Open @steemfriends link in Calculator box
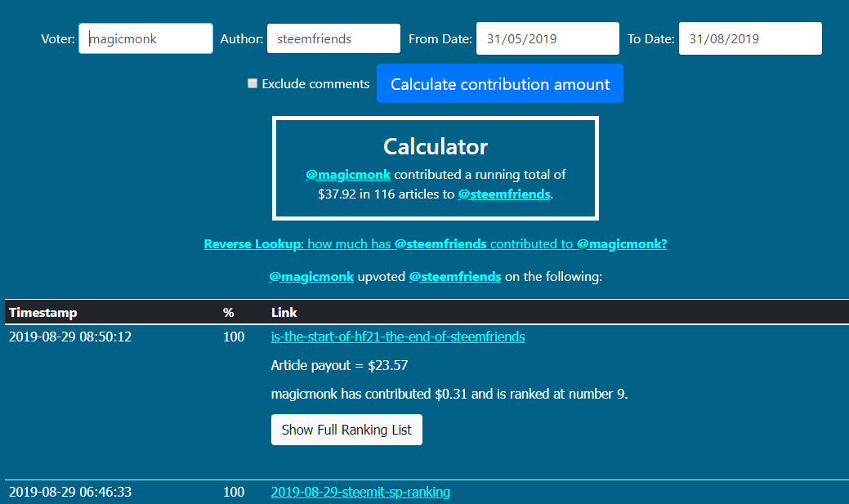This screenshot has height=504, width=849. (504, 194)
